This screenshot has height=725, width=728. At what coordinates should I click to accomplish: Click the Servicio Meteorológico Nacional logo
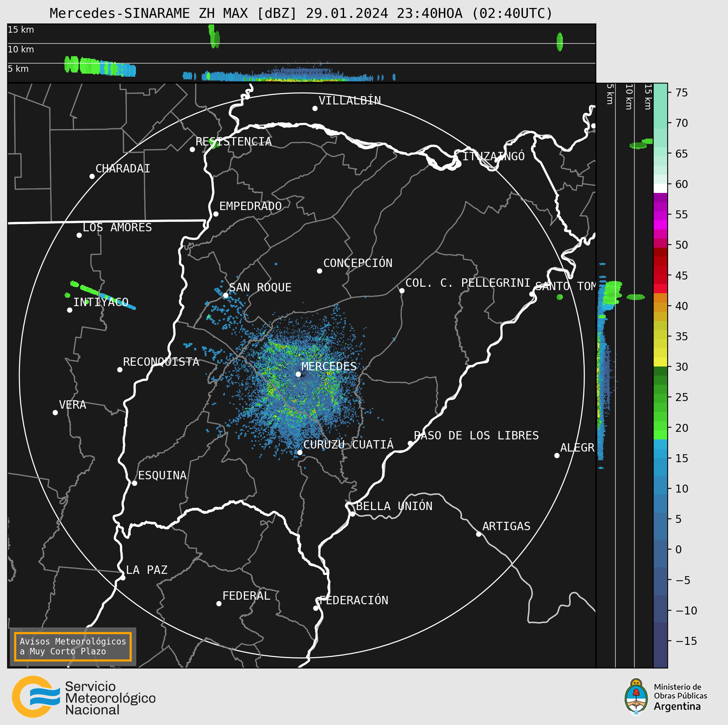[84, 697]
